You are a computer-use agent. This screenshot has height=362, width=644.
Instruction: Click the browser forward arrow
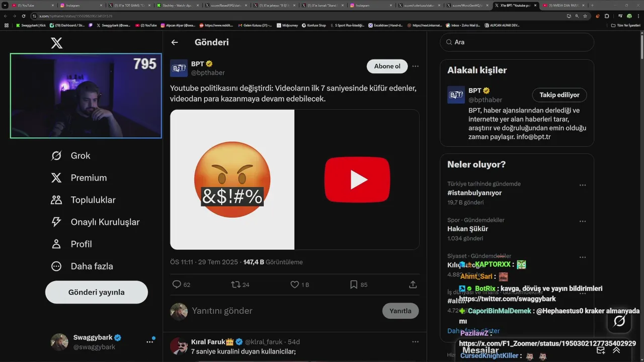[x=14, y=16]
